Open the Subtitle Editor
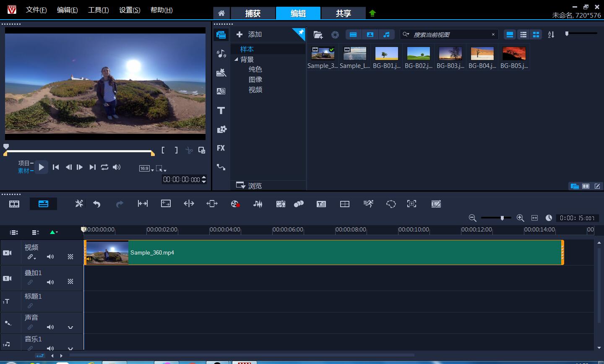This screenshot has width=604, height=364. (x=321, y=204)
